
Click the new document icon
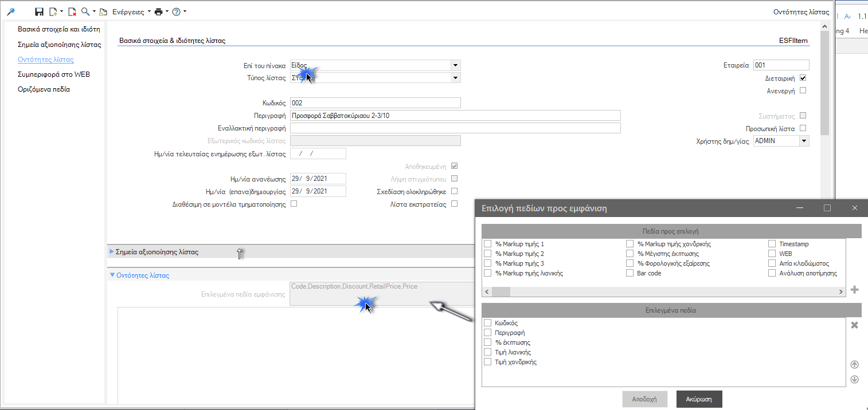click(53, 11)
